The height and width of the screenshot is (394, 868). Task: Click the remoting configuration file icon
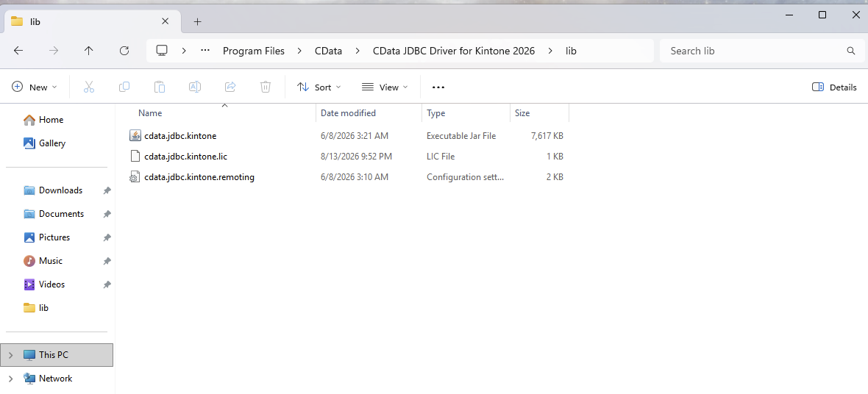click(x=135, y=177)
